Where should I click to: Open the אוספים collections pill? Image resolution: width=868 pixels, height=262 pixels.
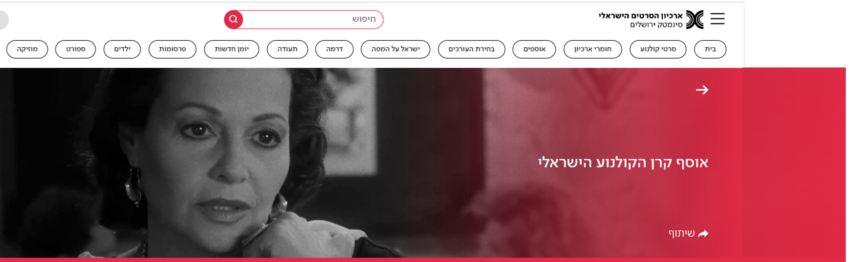534,49
